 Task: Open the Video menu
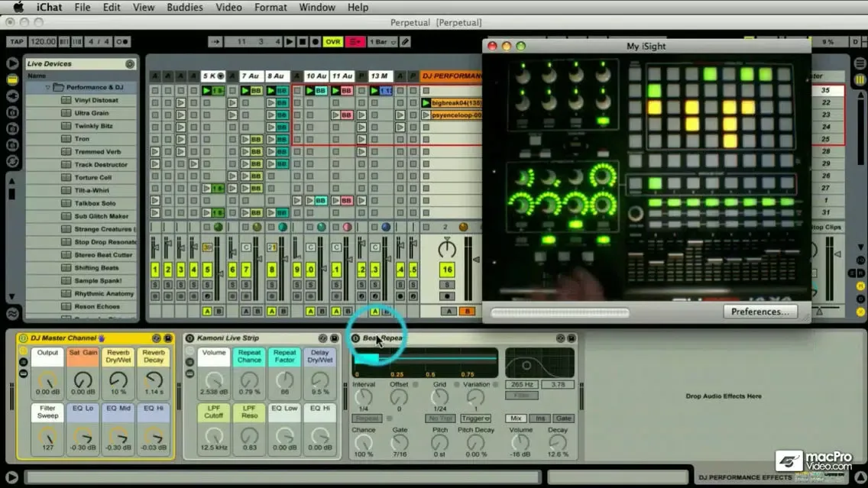click(x=228, y=7)
